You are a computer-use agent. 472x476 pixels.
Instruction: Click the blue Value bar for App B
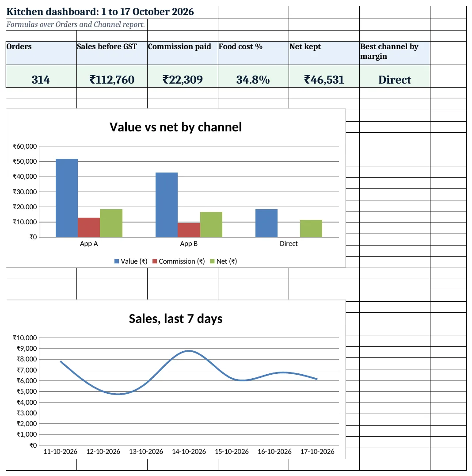[x=167, y=205]
